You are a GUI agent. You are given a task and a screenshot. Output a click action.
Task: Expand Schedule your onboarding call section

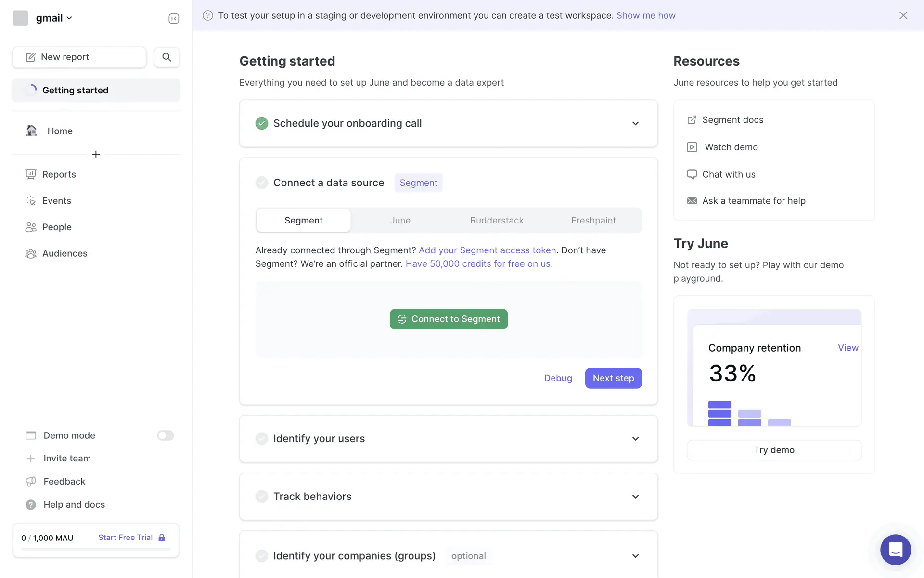[635, 123]
